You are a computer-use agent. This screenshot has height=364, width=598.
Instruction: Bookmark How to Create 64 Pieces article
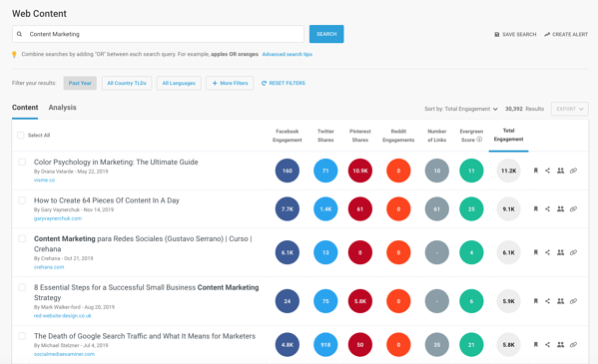pyautogui.click(x=535, y=208)
